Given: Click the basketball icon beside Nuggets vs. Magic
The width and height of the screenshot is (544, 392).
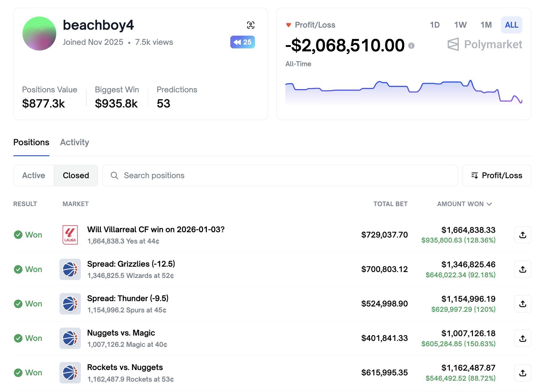Looking at the screenshot, I should coord(70,338).
